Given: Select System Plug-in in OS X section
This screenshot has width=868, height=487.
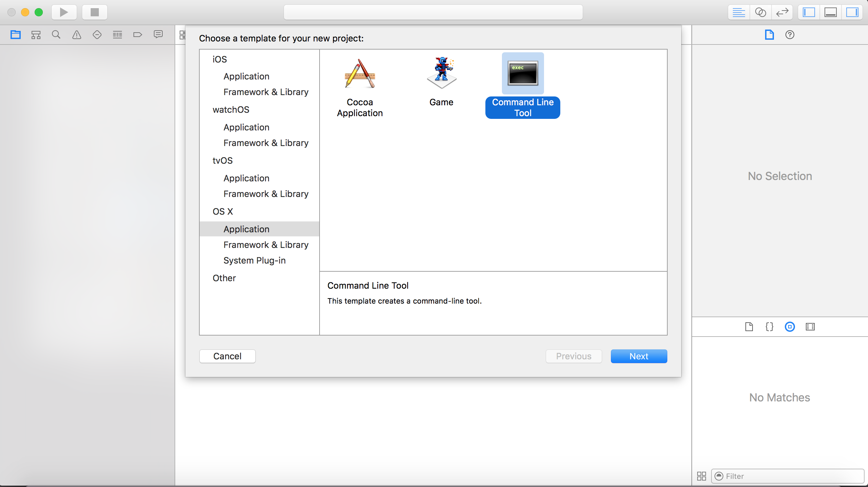Looking at the screenshot, I should [x=255, y=260].
